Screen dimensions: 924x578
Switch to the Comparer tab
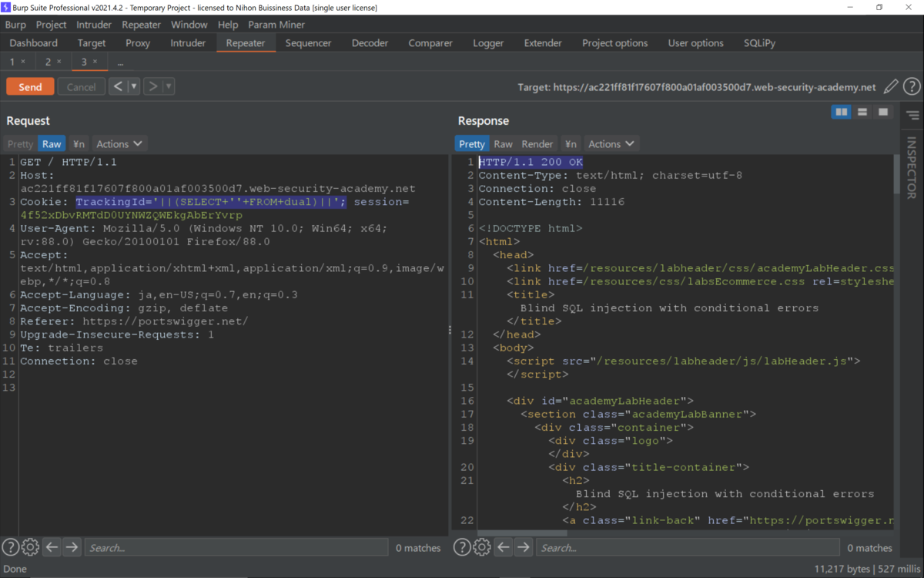pyautogui.click(x=430, y=43)
